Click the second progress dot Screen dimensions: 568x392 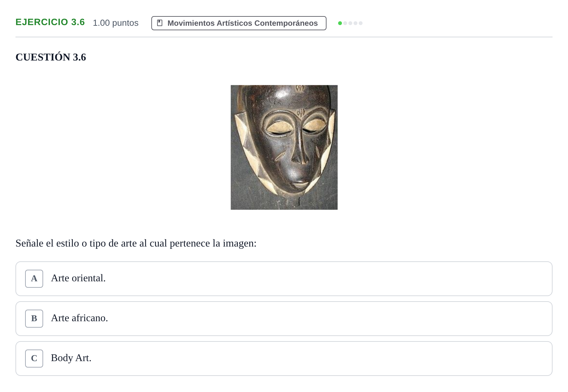pyautogui.click(x=345, y=23)
